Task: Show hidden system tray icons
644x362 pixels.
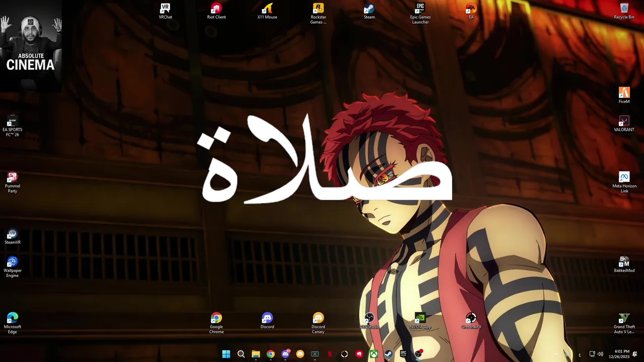Action: (556, 354)
